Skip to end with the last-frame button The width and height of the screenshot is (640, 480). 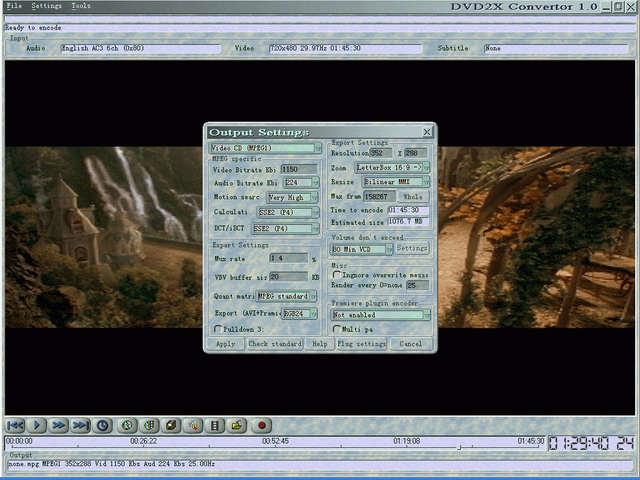[80, 426]
